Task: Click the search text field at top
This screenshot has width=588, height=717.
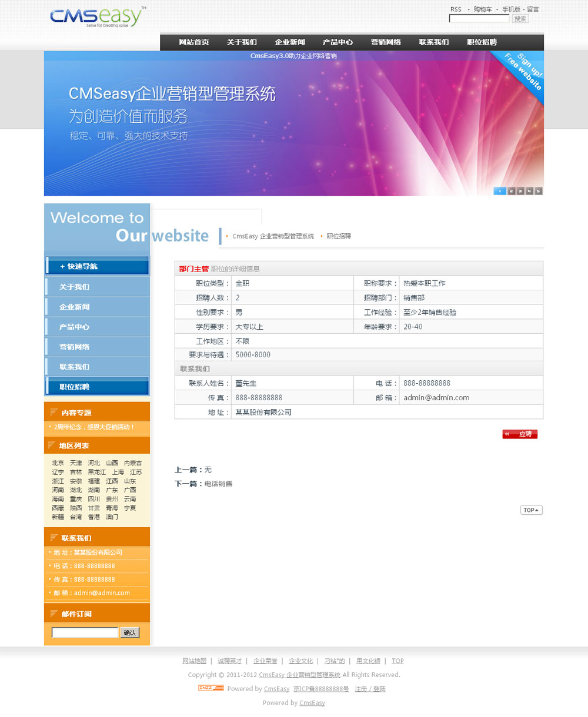Action: pos(479,19)
